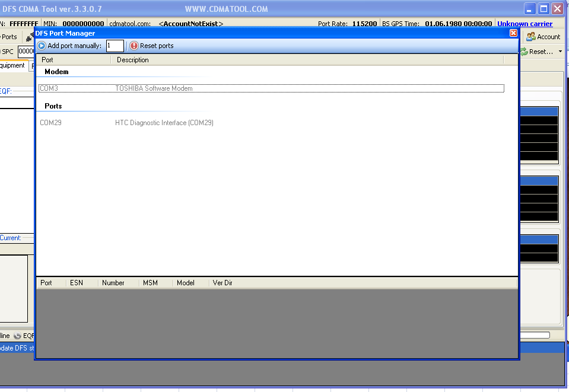
Task: Click the AccountNotExist status text
Action: click(x=191, y=24)
